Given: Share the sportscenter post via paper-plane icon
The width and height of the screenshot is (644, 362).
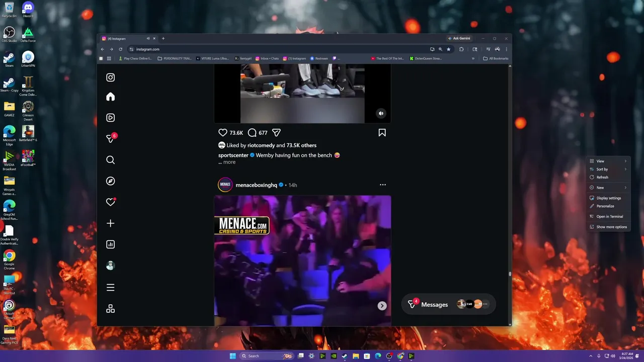Looking at the screenshot, I should point(276,133).
